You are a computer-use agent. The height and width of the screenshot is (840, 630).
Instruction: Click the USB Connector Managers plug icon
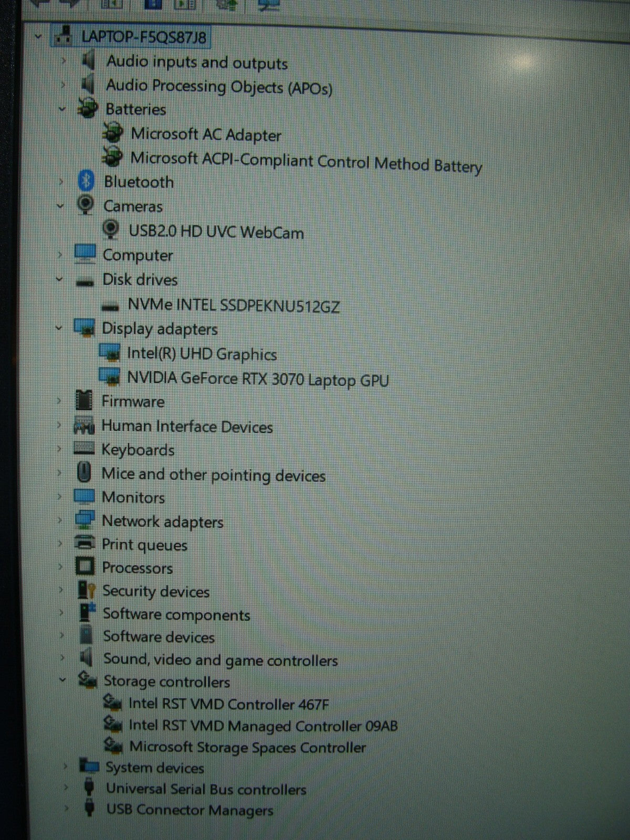tap(89, 808)
